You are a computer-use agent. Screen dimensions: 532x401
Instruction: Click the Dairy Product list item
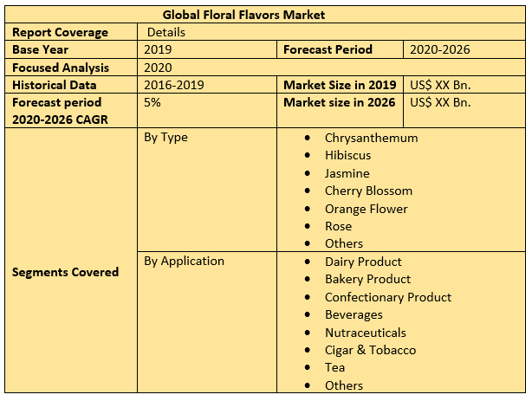point(363,262)
